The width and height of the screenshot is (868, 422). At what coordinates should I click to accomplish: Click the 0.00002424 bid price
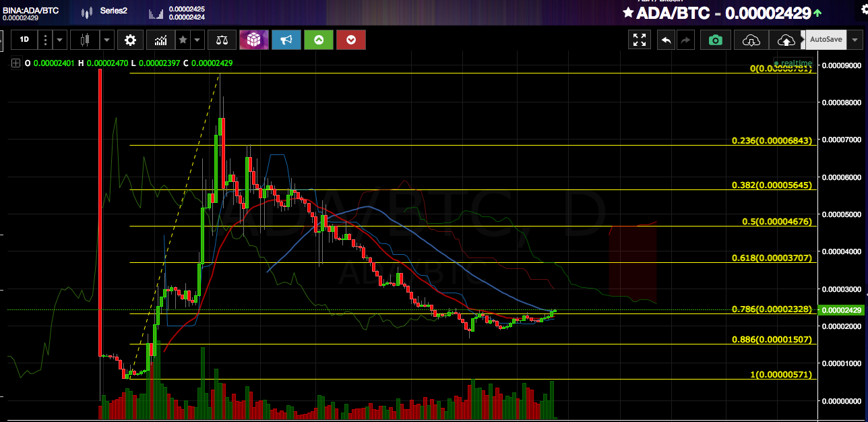(187, 17)
